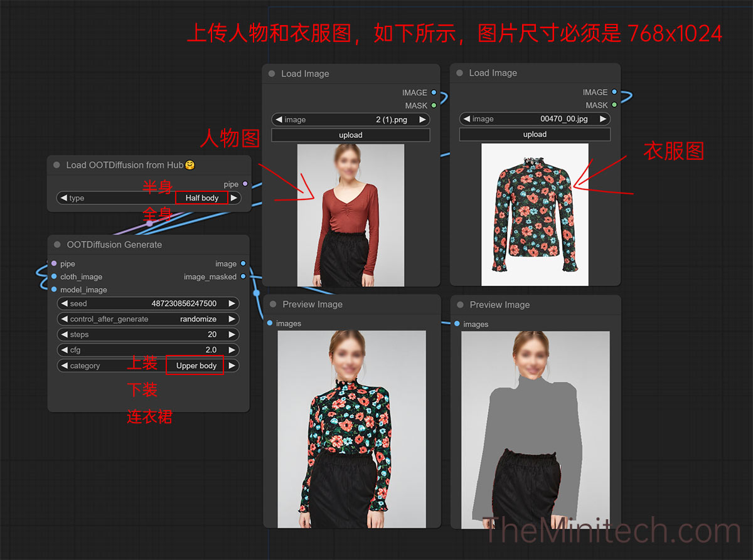Viewport: 753px width, 560px height.
Task: Collapse the left Load Image node via its dot
Action: (x=272, y=74)
